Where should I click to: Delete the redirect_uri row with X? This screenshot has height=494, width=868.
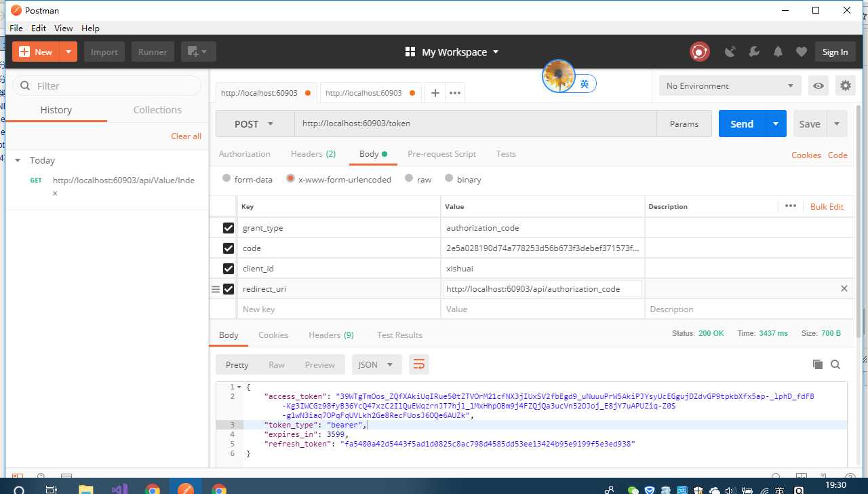point(844,288)
